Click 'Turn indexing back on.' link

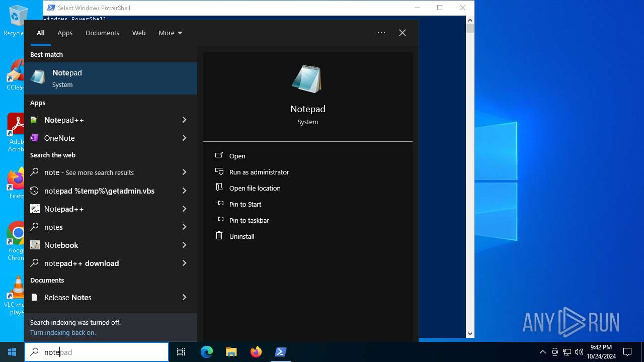click(x=63, y=332)
